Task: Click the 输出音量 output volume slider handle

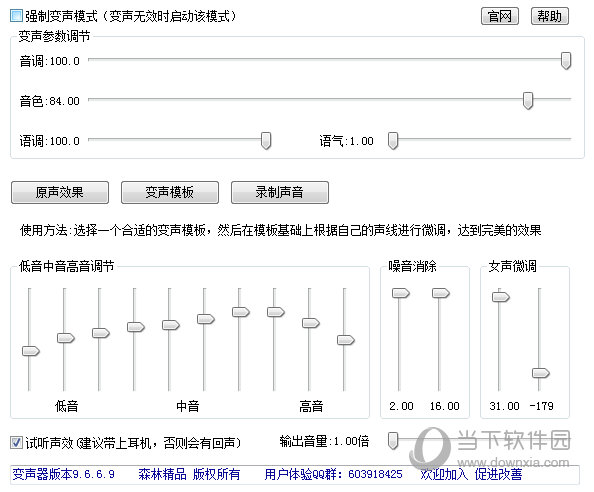Action: click(x=393, y=441)
